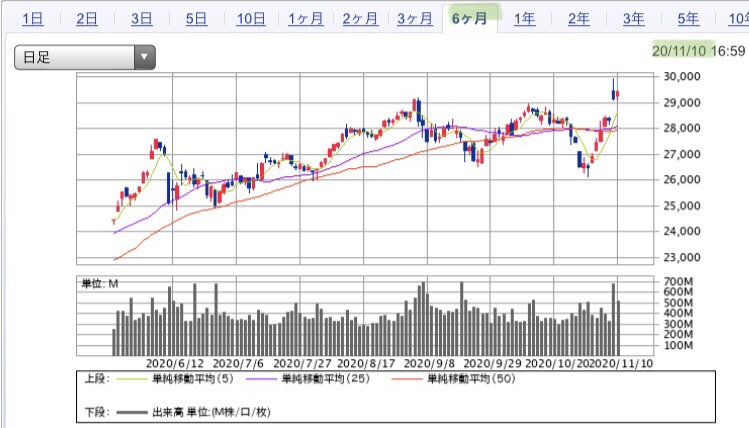The width and height of the screenshot is (749, 428).
Task: Select the 2日 period tab
Action: pos(87,19)
